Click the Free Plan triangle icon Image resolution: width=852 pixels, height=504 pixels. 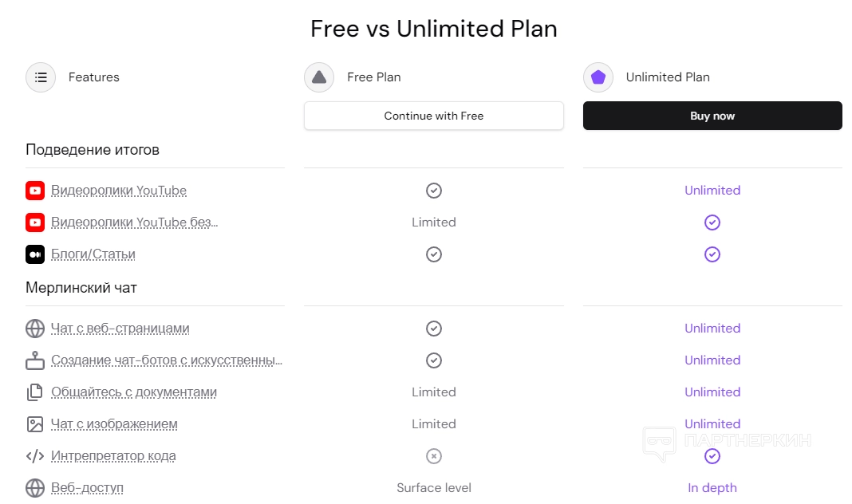319,77
